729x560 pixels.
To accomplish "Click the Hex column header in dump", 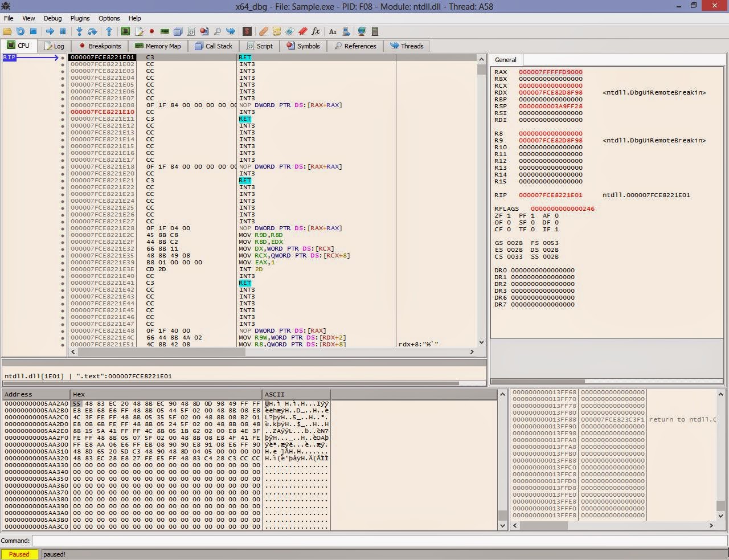I will point(166,394).
